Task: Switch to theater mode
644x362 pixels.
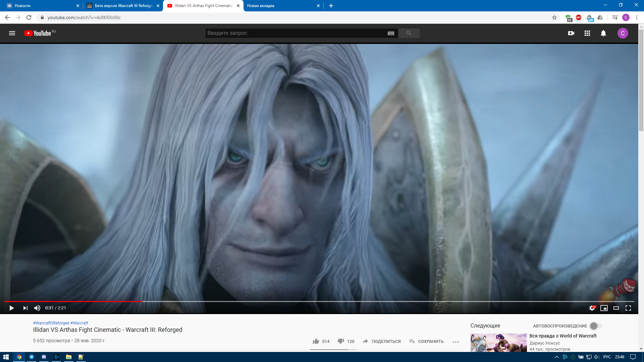Action: 616,308
